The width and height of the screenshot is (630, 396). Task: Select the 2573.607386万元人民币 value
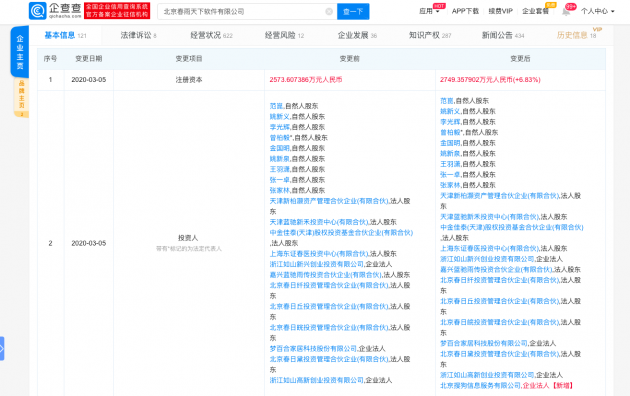pos(306,80)
